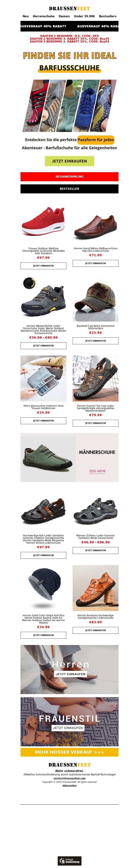Click the green JETZT EINKAUFEN button
Image resolution: width=139 pixels, height=868 pixels.
69,161
